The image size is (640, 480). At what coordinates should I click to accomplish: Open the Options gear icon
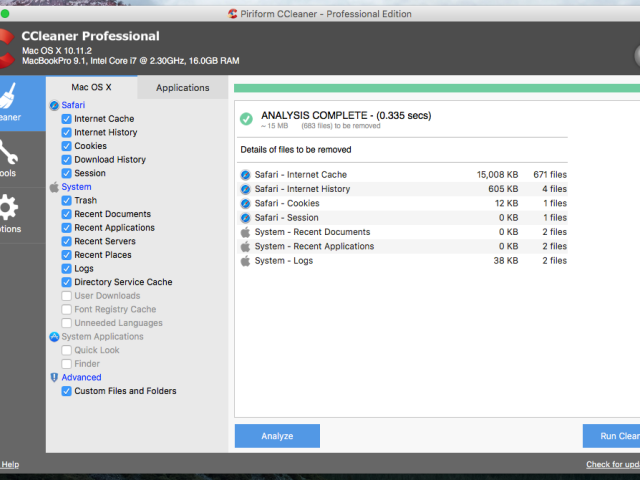(9, 207)
